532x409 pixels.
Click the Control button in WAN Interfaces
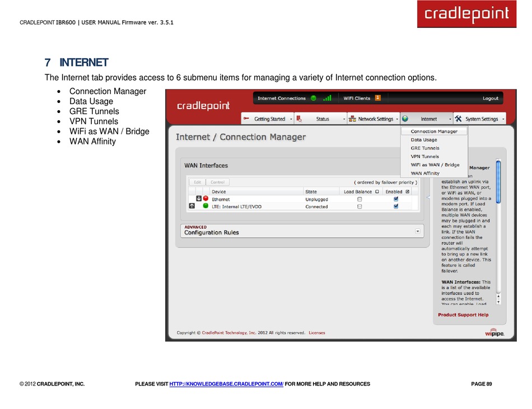pos(217,182)
